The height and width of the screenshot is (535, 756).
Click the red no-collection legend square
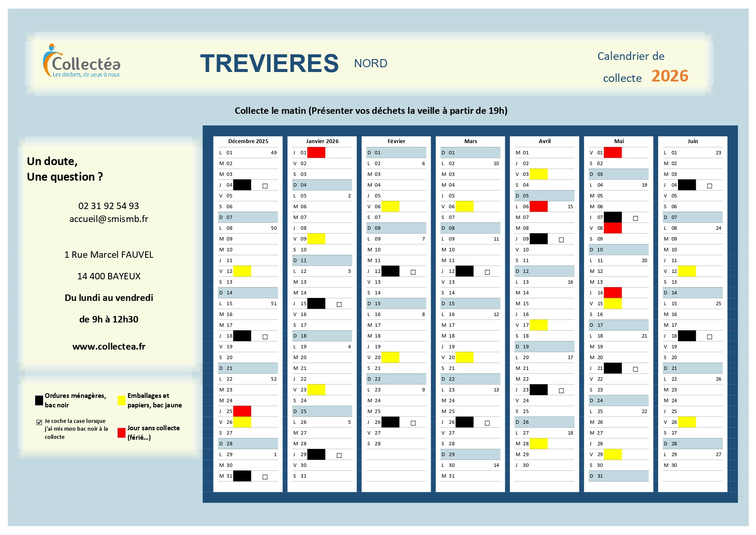[x=121, y=433]
